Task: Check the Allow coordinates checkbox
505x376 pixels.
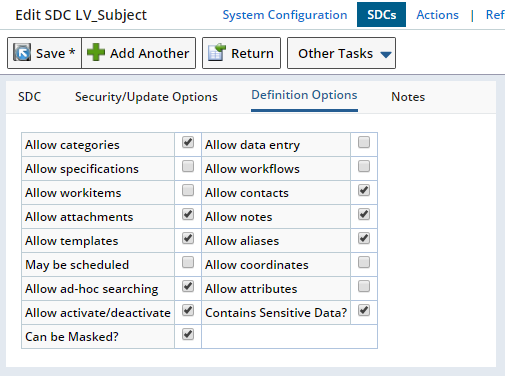Action: pos(364,262)
